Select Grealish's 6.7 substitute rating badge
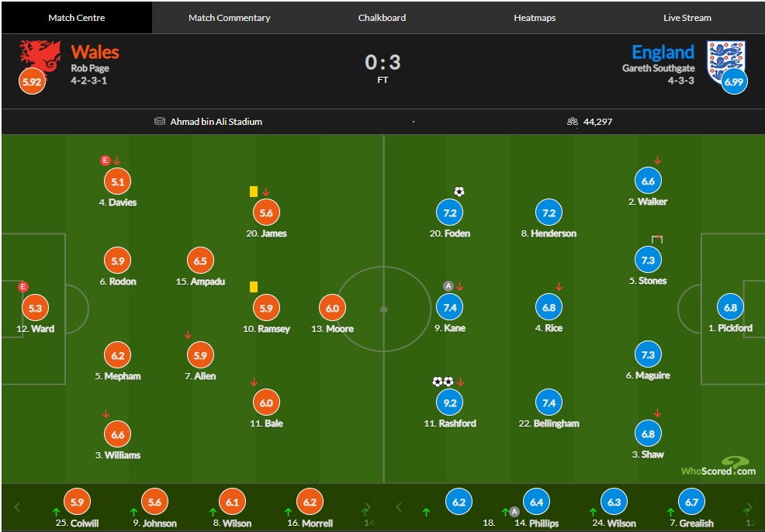This screenshot has height=532, width=765. click(692, 503)
